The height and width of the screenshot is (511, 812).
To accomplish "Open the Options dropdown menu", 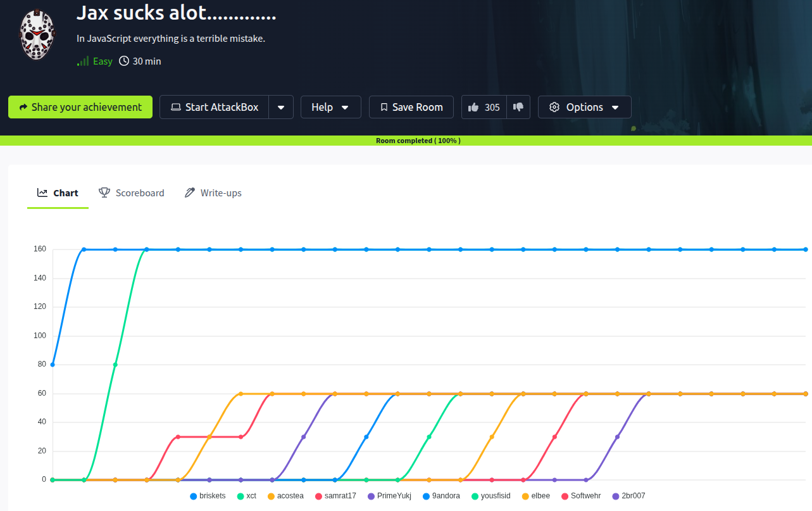I will point(584,108).
